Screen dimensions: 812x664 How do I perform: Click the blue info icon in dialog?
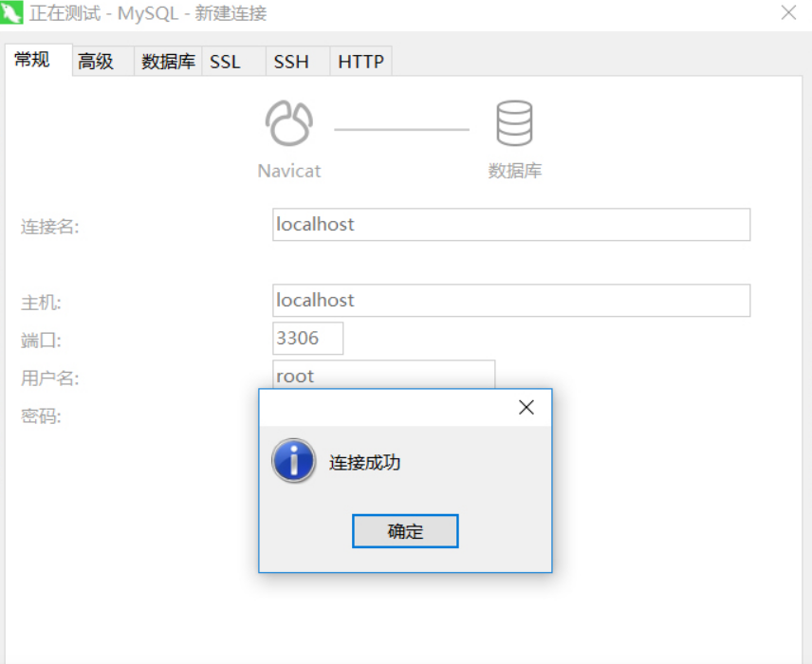coord(294,460)
